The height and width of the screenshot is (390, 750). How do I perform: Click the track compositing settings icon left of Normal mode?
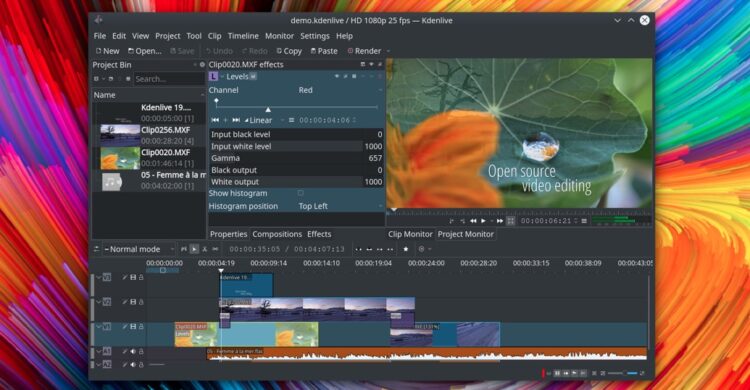(96, 249)
